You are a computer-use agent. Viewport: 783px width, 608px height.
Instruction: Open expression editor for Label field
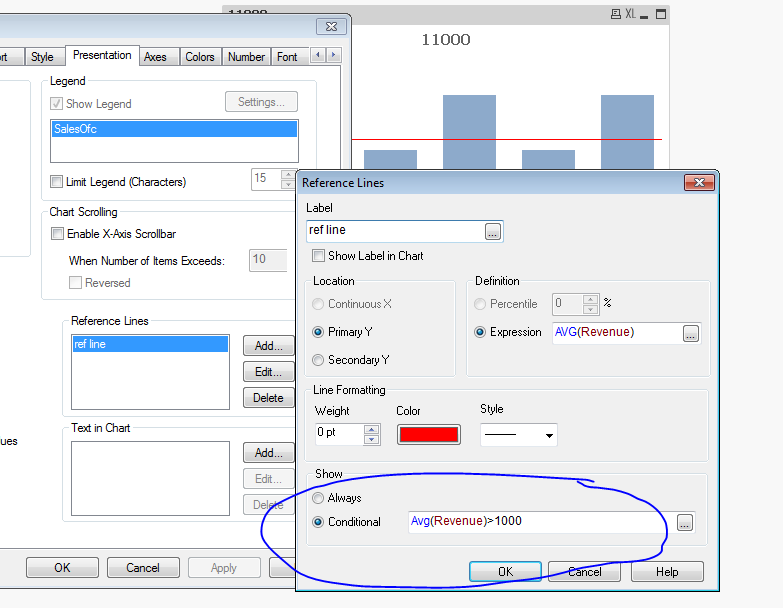492,232
